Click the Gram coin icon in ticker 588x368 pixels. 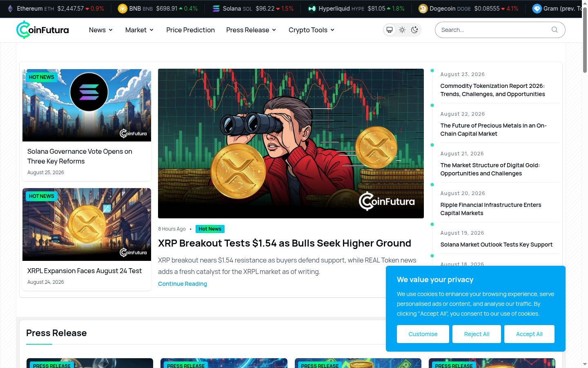click(x=537, y=9)
